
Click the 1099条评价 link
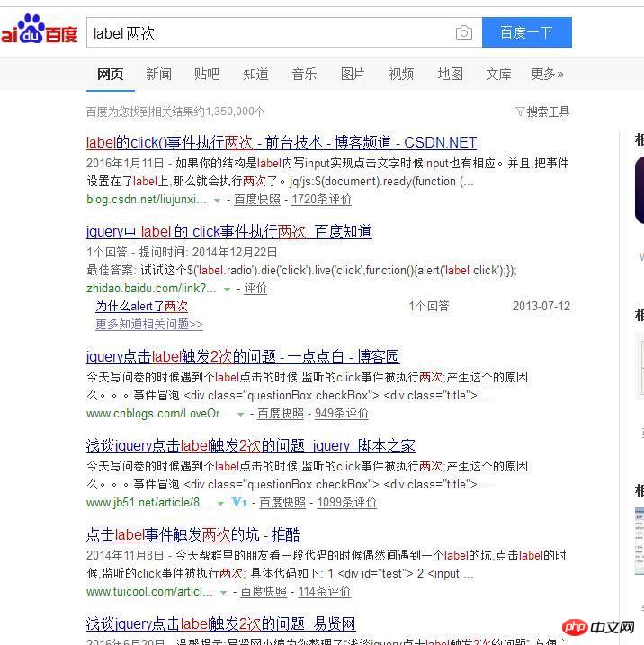pyautogui.click(x=346, y=502)
